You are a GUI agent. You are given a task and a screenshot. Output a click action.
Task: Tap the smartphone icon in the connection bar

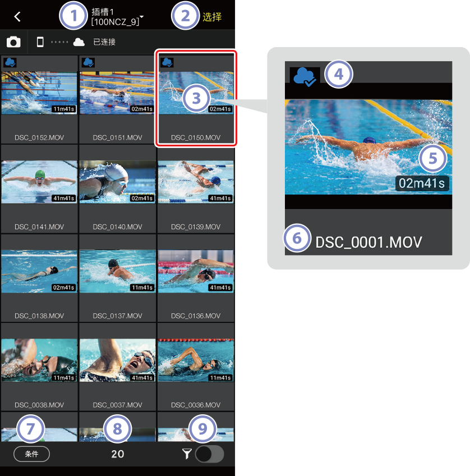point(40,42)
